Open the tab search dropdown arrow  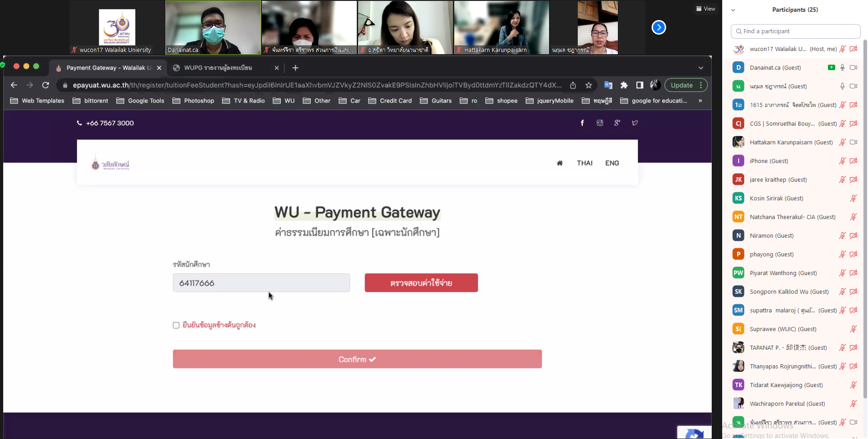(700, 68)
